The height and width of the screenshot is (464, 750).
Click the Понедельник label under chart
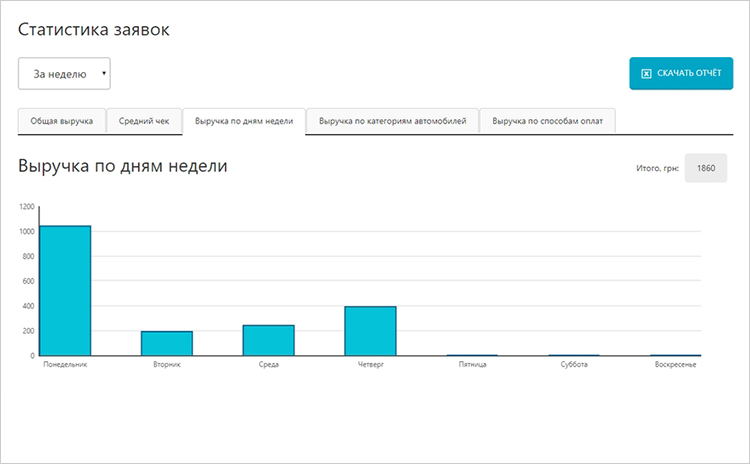coord(66,365)
